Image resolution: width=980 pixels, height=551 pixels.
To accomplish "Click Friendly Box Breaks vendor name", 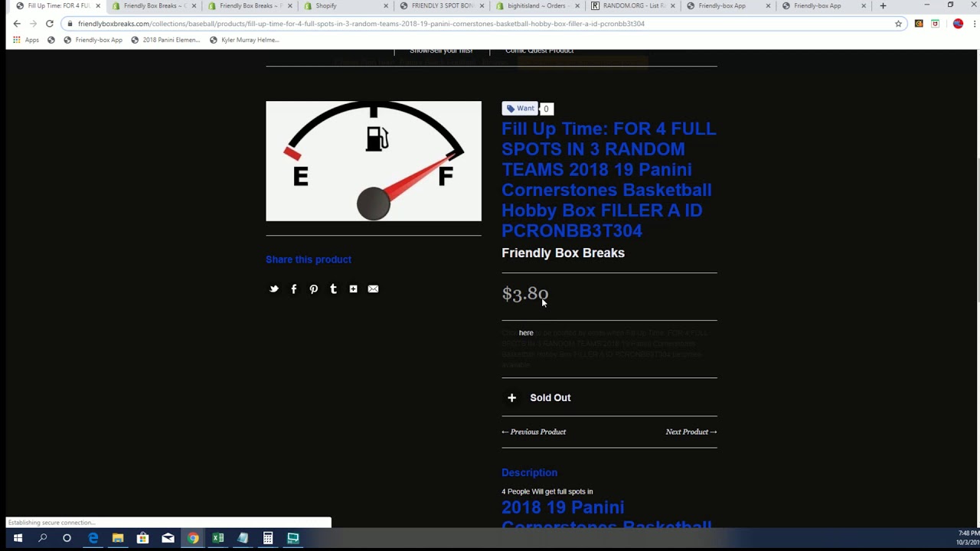I will (x=563, y=253).
